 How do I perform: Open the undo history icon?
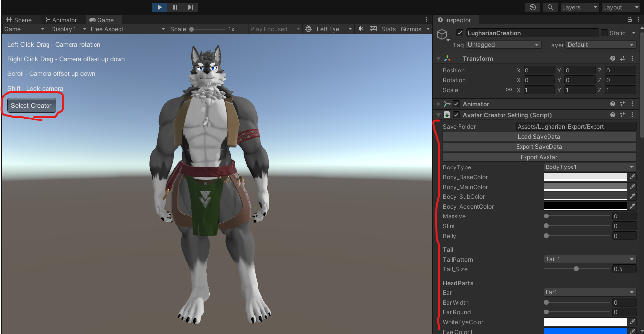533,7
